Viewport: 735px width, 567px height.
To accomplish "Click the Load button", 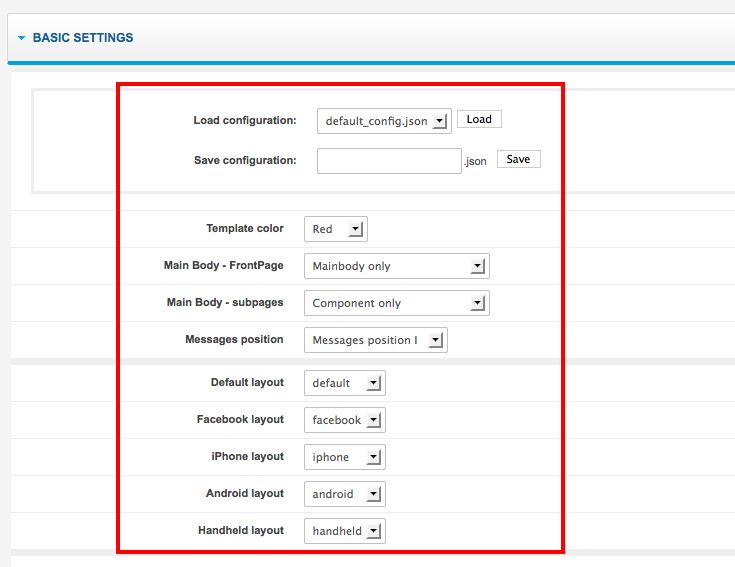I will (479, 119).
